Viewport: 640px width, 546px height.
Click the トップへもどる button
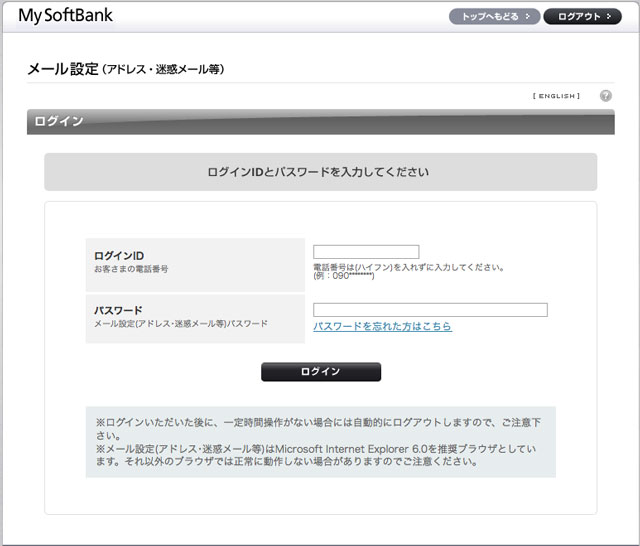point(495,17)
